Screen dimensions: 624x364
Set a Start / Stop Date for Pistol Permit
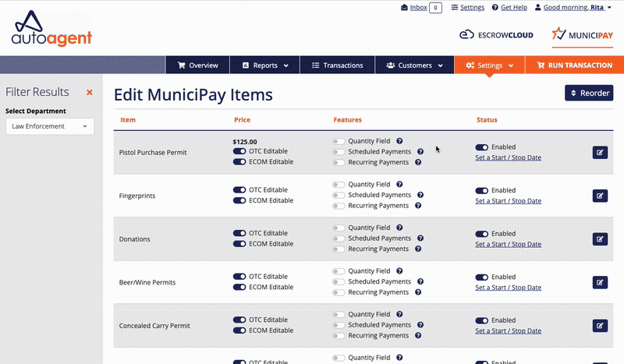click(509, 157)
